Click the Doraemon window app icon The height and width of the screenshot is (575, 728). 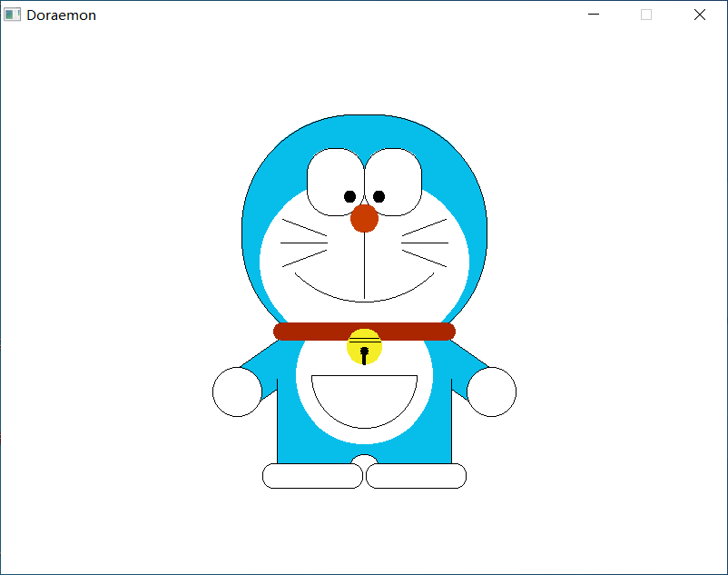(12, 15)
